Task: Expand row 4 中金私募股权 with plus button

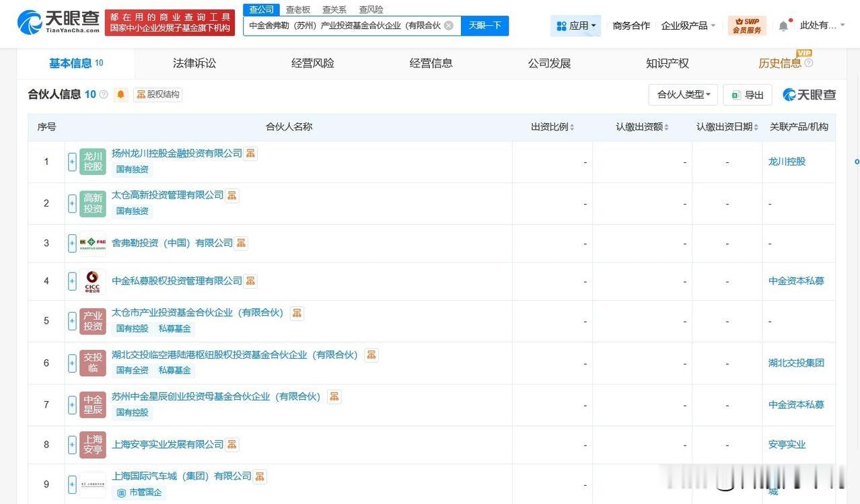Action: (72, 281)
